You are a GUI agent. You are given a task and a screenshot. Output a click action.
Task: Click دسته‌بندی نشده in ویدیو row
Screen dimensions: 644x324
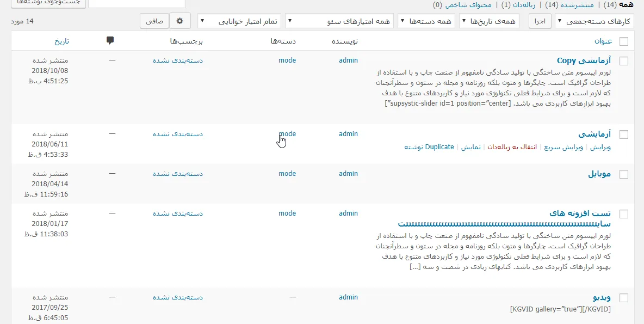click(x=178, y=297)
